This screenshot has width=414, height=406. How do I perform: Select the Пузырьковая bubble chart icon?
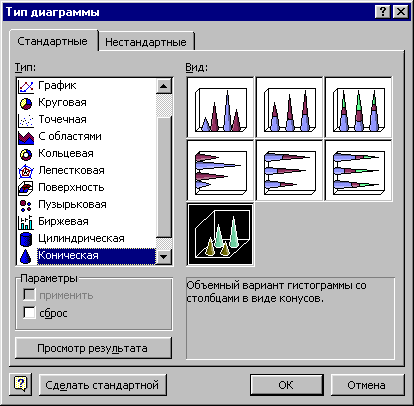[x=26, y=205]
